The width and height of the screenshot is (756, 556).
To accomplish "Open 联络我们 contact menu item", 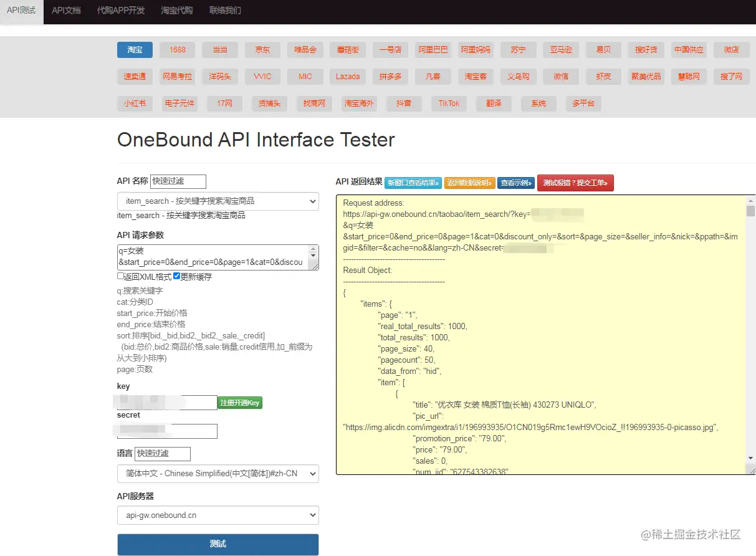I will [225, 11].
